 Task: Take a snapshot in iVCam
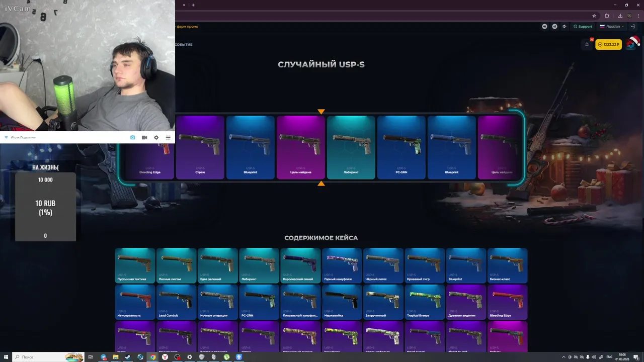tap(133, 137)
